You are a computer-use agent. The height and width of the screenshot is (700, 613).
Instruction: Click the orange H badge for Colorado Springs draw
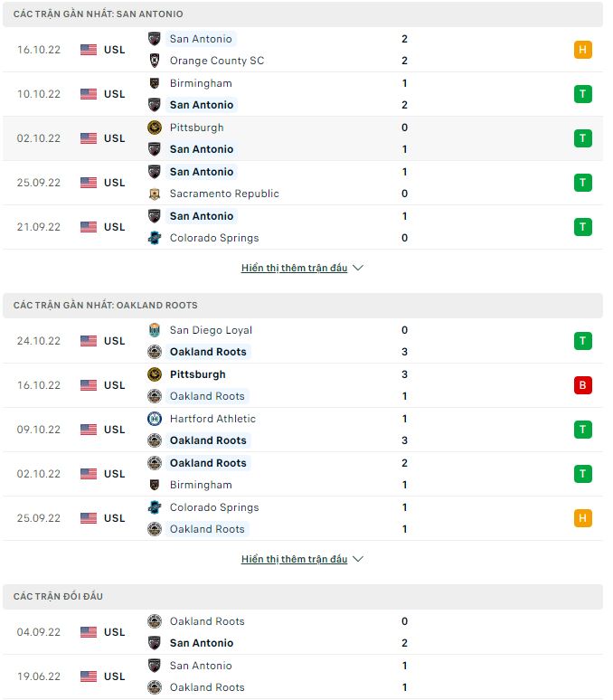(583, 518)
